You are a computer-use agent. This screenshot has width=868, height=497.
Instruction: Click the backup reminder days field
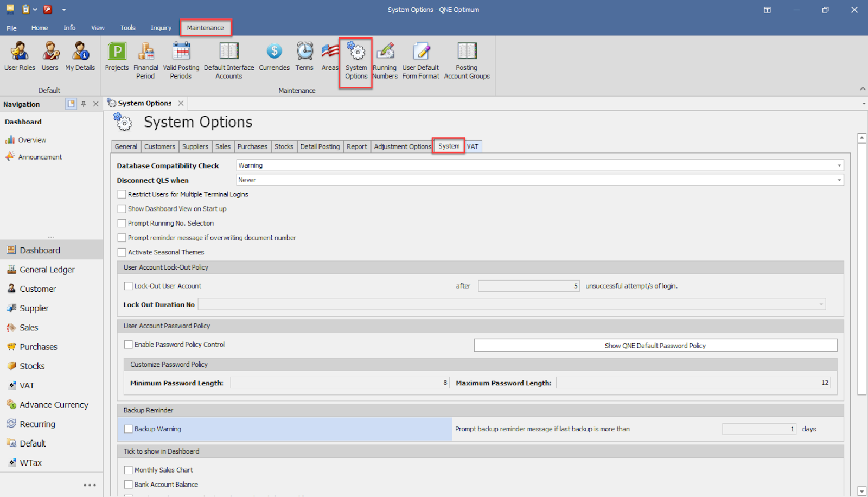tap(759, 429)
